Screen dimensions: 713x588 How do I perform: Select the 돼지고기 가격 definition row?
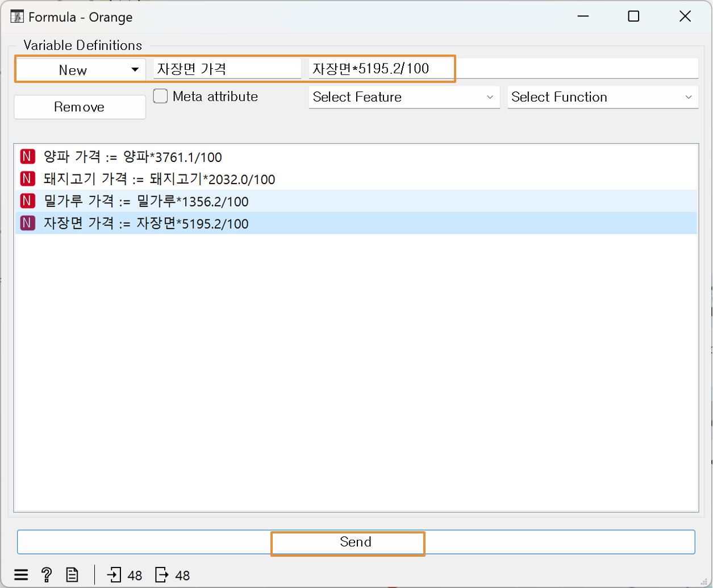(x=356, y=179)
